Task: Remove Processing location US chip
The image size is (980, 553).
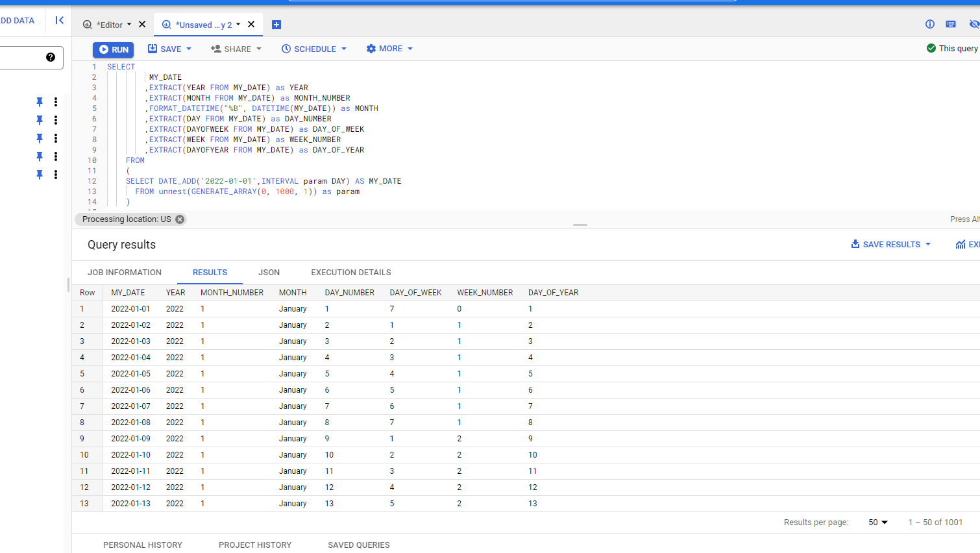Action: click(180, 219)
